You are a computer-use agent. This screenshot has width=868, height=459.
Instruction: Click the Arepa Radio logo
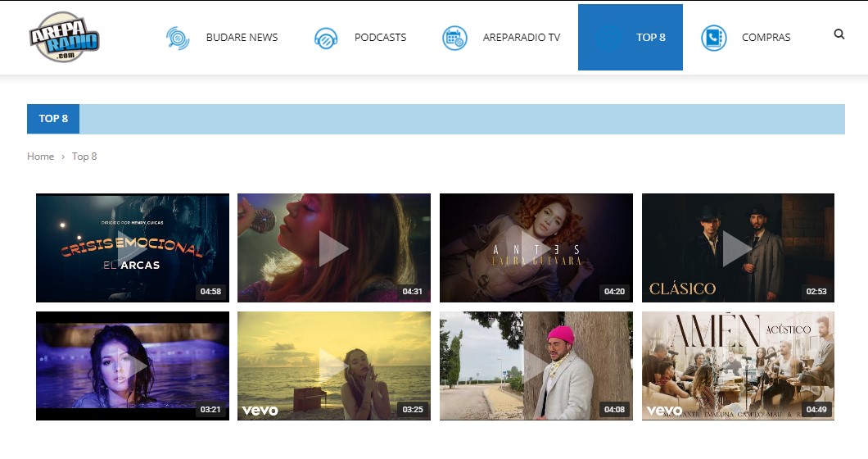click(x=64, y=37)
